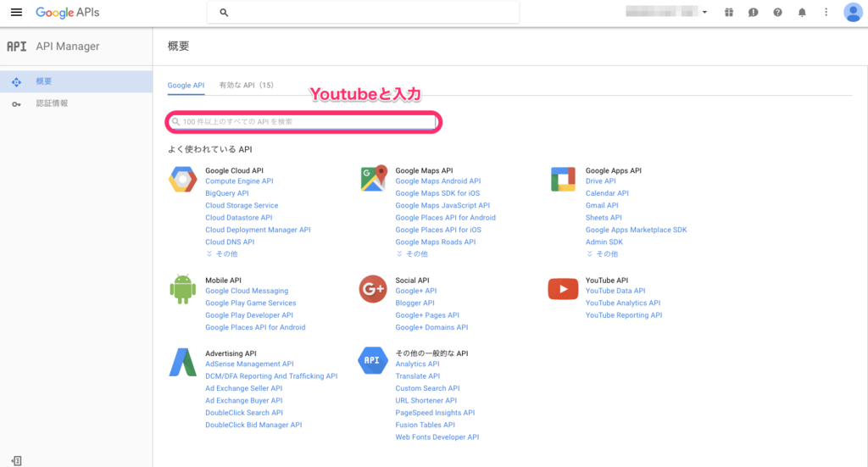This screenshot has height=467, width=868.
Task: Select the 概要 sidebar item
Action: (x=76, y=81)
